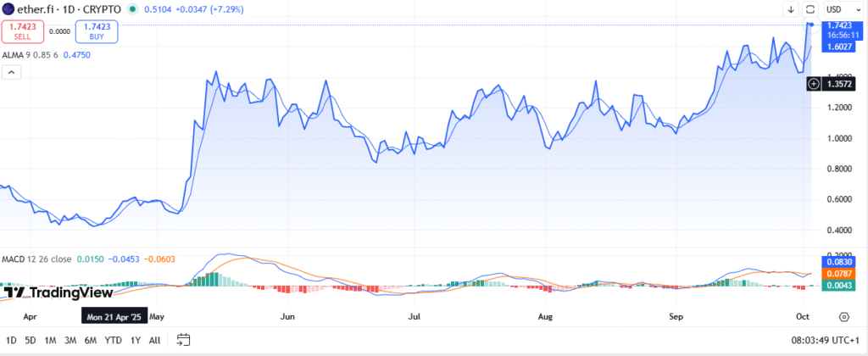Click the 0.4000 price axis label
868x356 pixels.
point(838,230)
